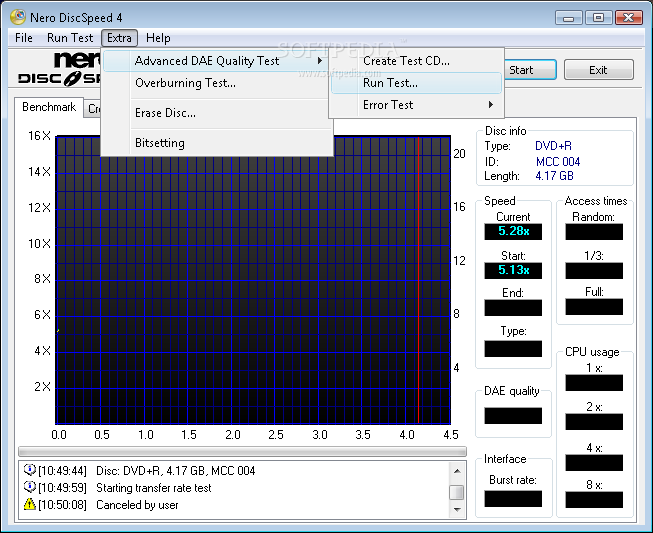
Task: Click the info icon on the 10:49:44 log entry
Action: (x=30, y=470)
